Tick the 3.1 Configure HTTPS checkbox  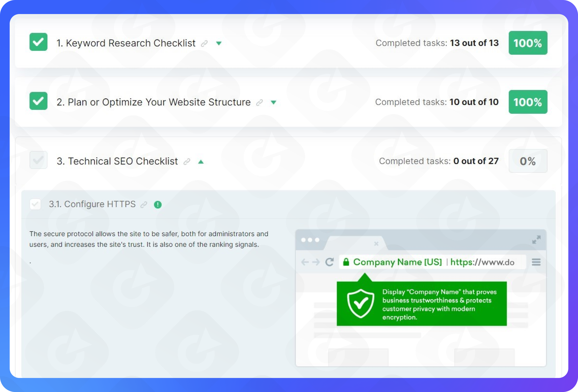click(35, 204)
